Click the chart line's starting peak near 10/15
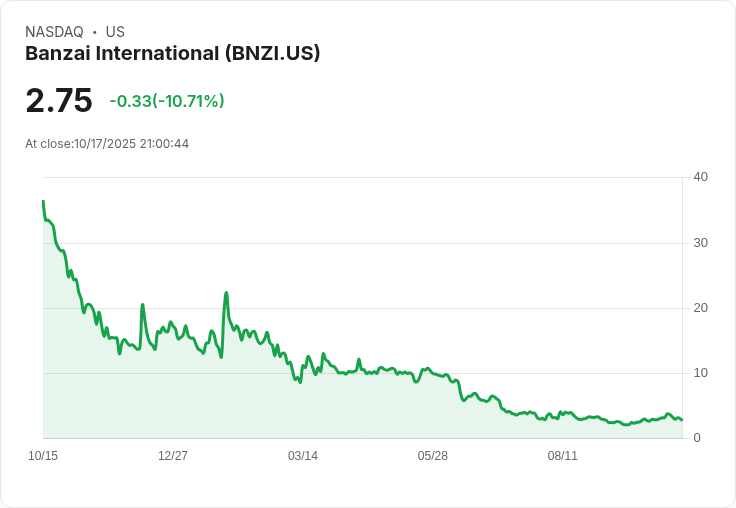 (x=43, y=201)
